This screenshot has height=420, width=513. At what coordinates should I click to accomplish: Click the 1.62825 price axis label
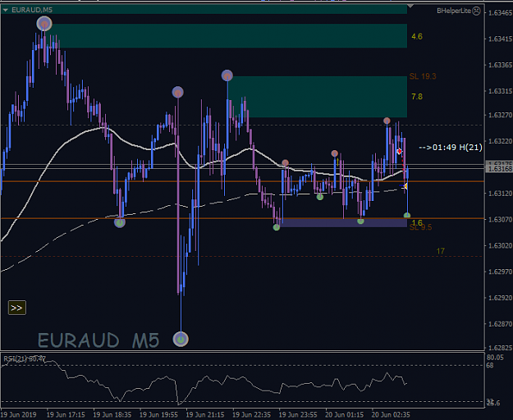pyautogui.click(x=500, y=348)
